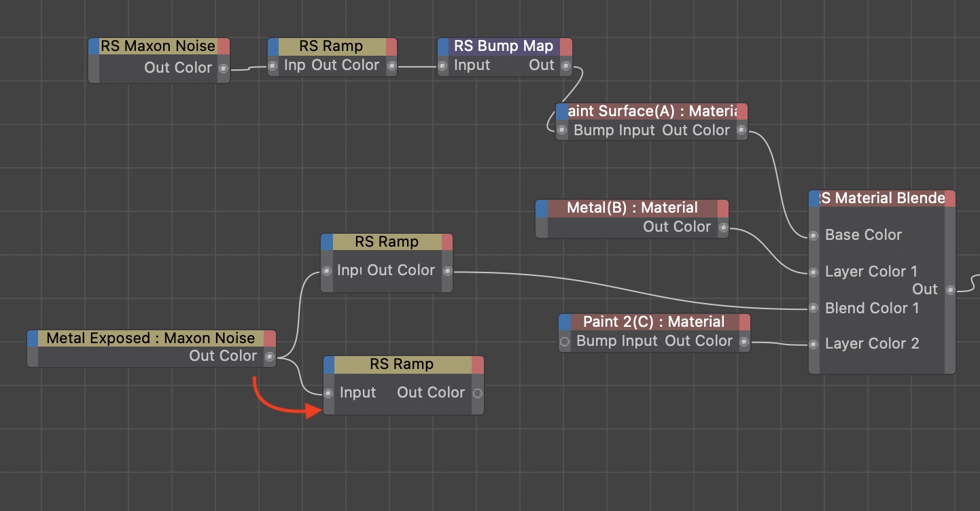Click the Out Color port of RS Maxon Noise
Image resolution: width=980 pixels, height=511 pixels.
point(223,68)
